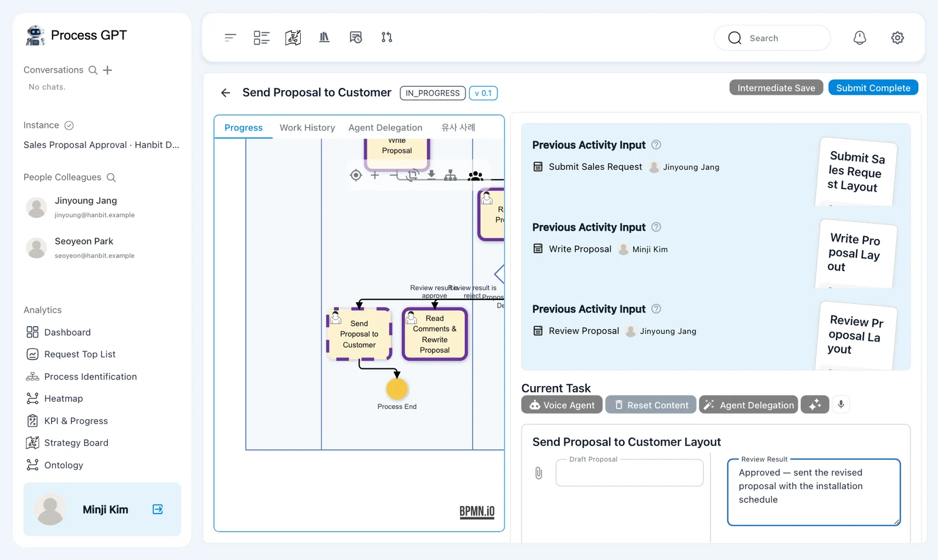
Task: Click the Search field in header
Action: tap(772, 38)
